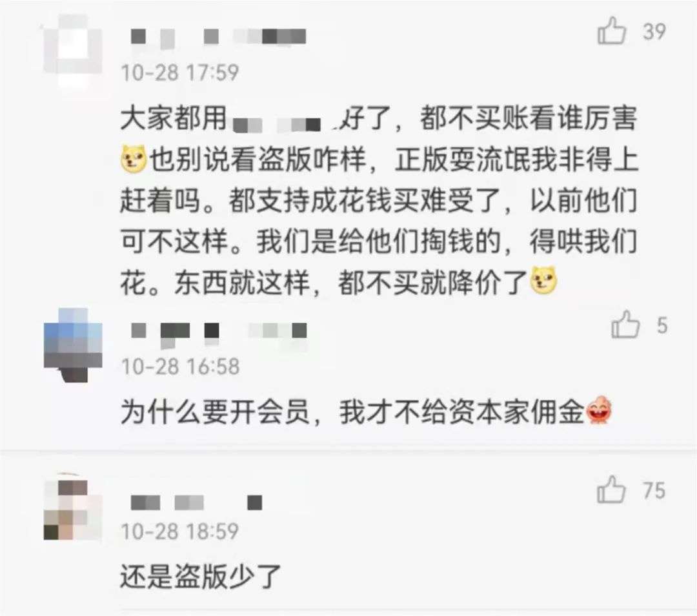Tap the like count 5

tap(662, 325)
